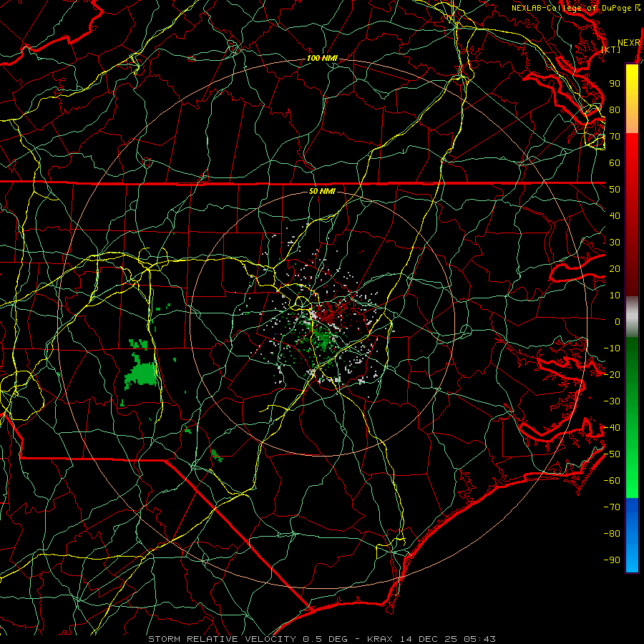644x644 pixels.
Task: Click the 20 value on velocity scale
Action: click(615, 269)
